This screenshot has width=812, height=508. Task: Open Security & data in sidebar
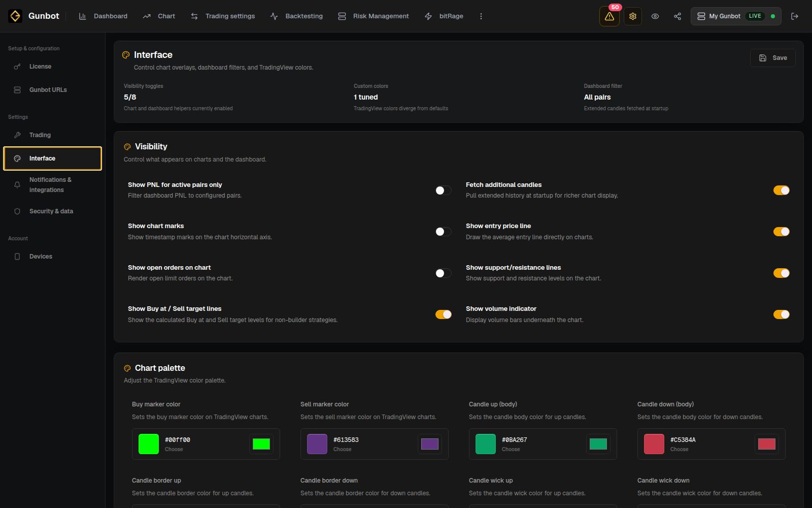[x=53, y=211]
